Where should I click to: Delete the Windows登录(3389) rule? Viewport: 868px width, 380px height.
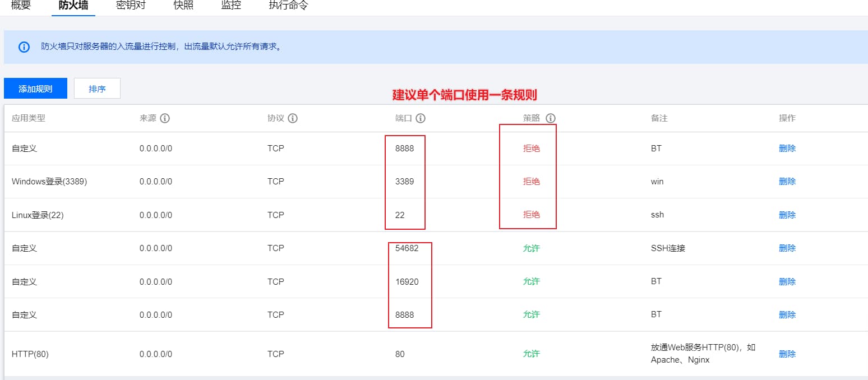(787, 182)
